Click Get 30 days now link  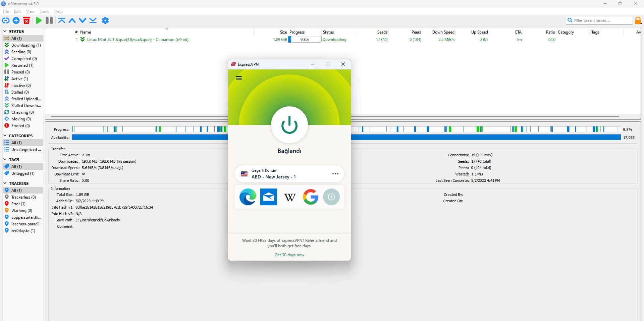[289, 255]
